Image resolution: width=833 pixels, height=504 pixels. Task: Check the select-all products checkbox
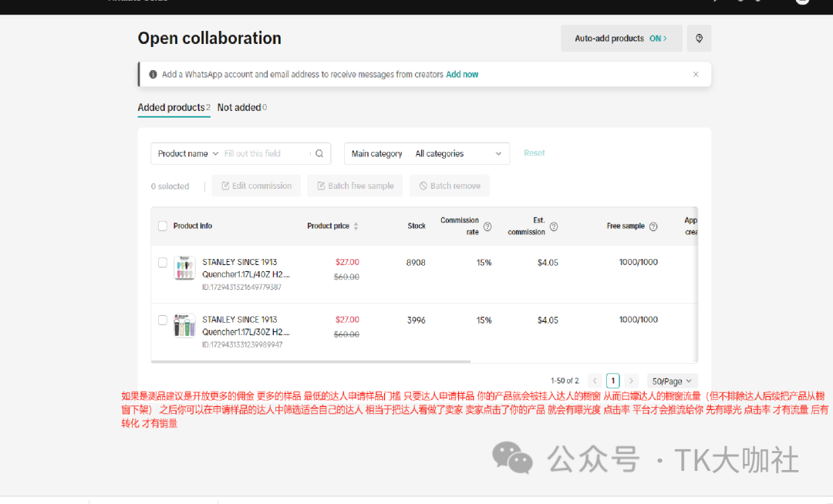[163, 226]
